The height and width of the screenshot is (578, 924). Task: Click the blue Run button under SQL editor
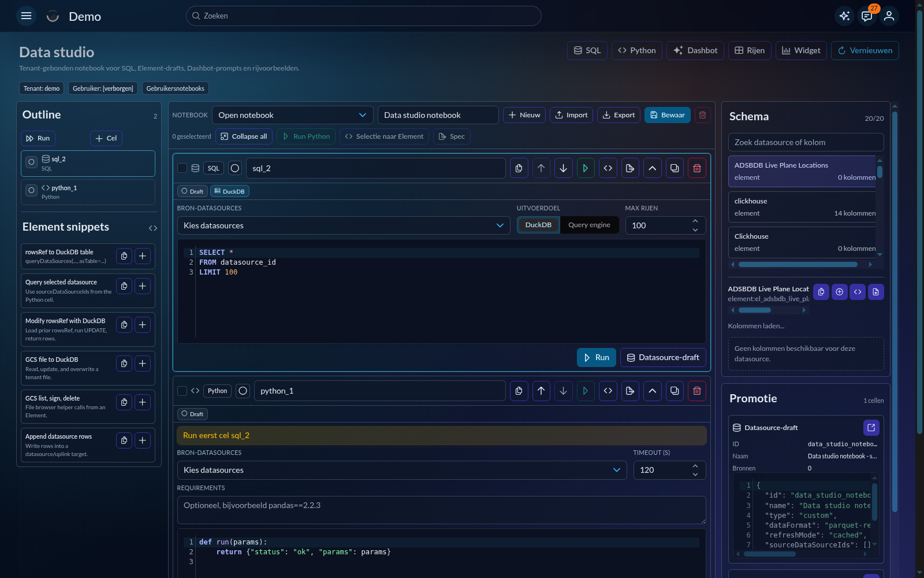pos(597,357)
